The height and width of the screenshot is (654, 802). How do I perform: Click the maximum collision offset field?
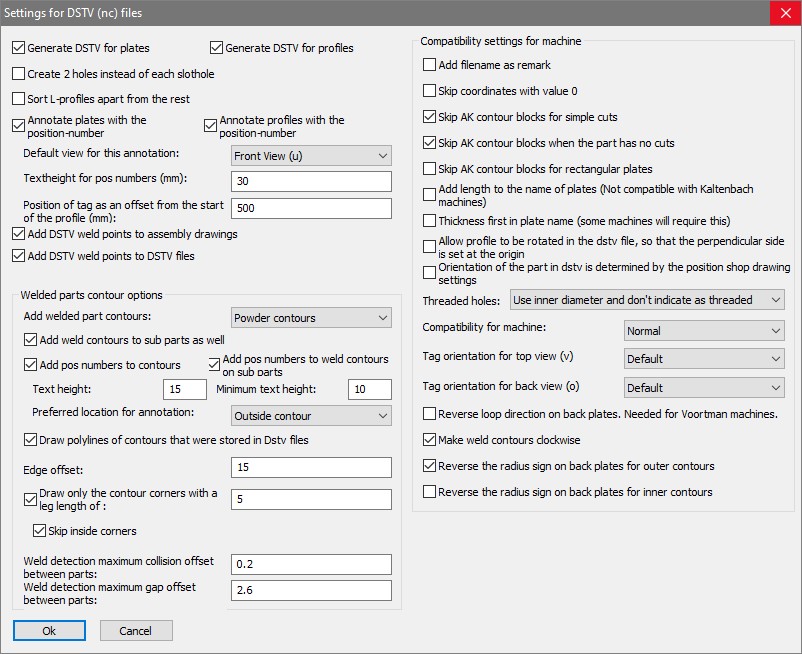click(x=311, y=564)
